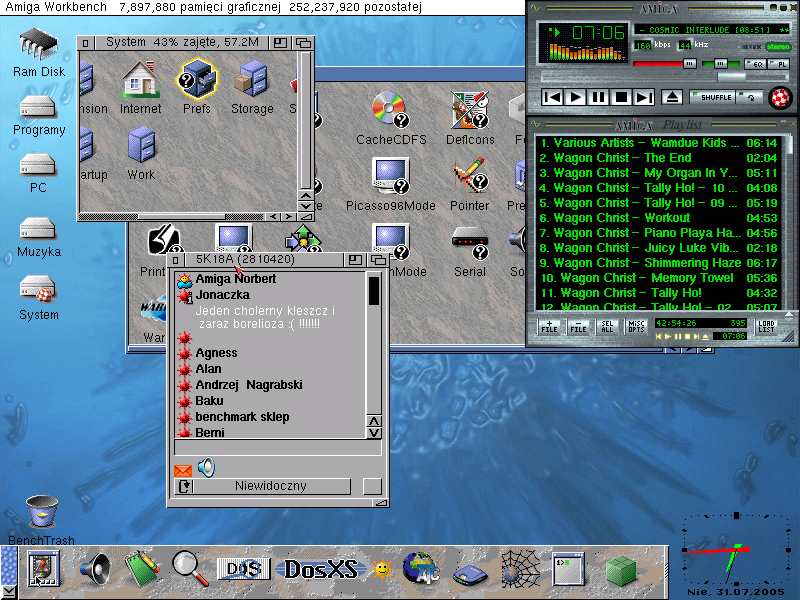Screen dimensions: 800x600
Task: Select contact Andrzej Nagrabski
Action: pos(248,385)
